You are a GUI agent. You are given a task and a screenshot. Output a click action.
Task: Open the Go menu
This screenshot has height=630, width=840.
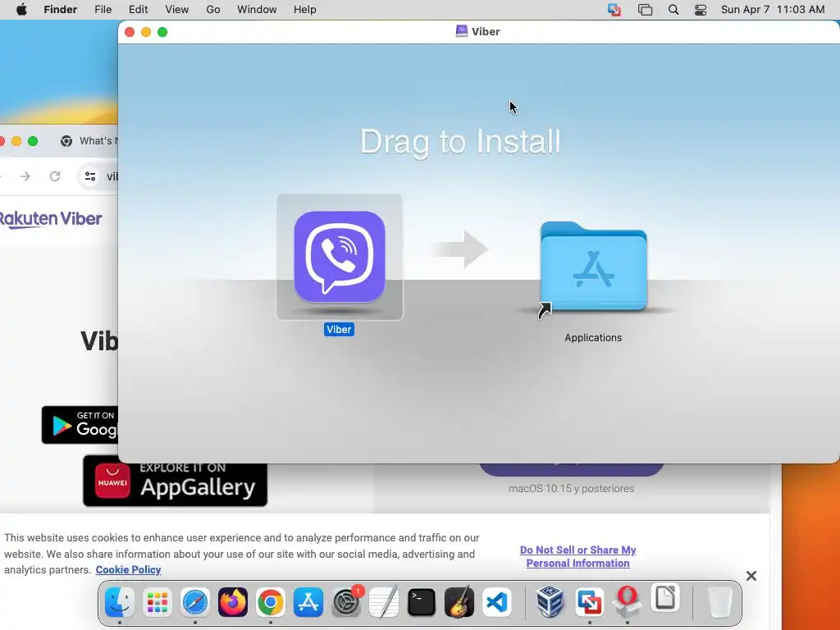pyautogui.click(x=213, y=10)
